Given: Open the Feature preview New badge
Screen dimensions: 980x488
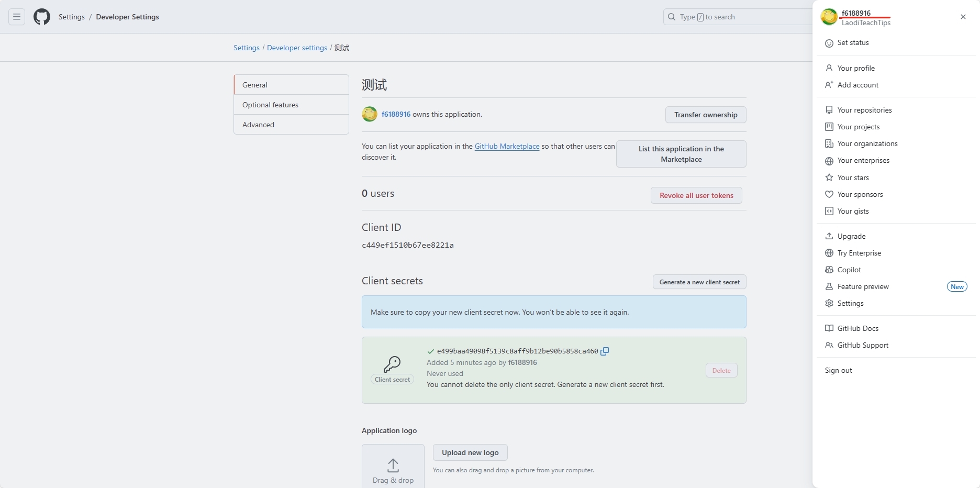Looking at the screenshot, I should pyautogui.click(x=957, y=286).
